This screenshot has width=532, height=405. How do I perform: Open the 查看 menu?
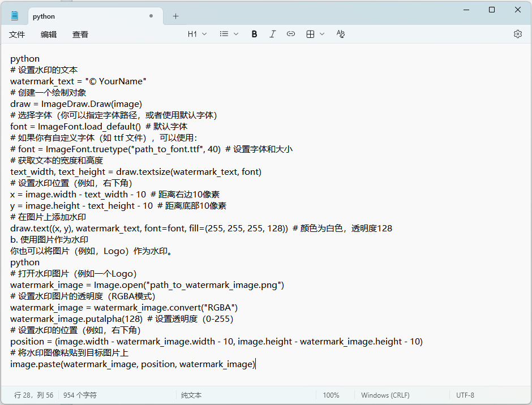click(80, 35)
